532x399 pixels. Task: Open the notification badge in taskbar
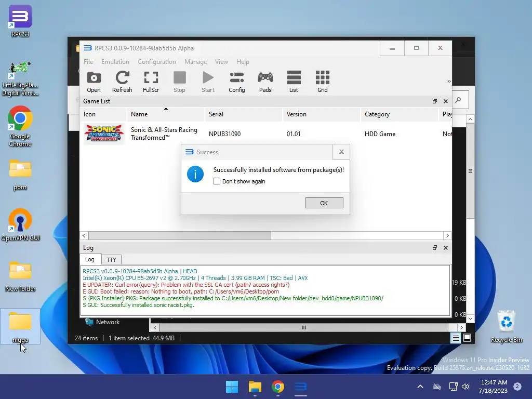[517, 387]
